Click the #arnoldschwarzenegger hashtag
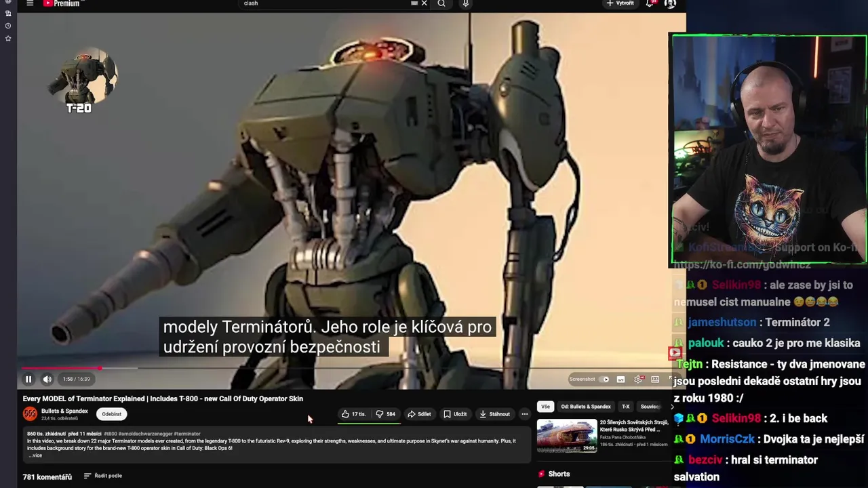 [145, 434]
